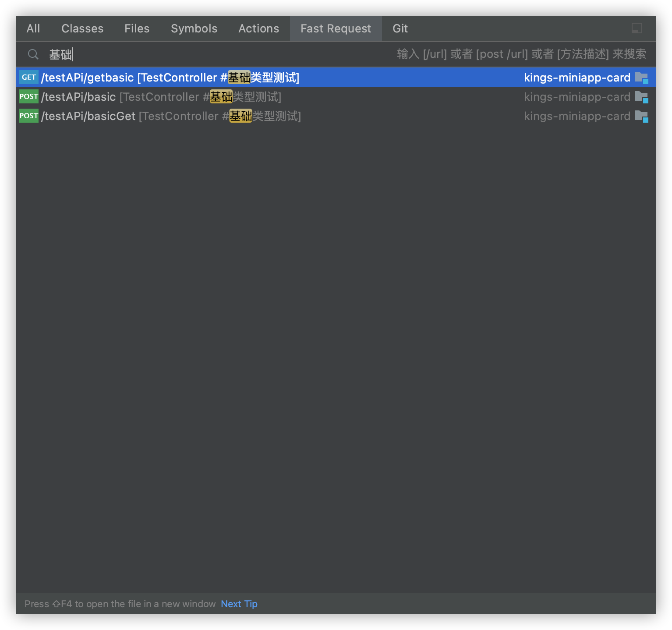Click the open-in-tool-window icon
This screenshot has height=630, width=672.
tap(637, 28)
